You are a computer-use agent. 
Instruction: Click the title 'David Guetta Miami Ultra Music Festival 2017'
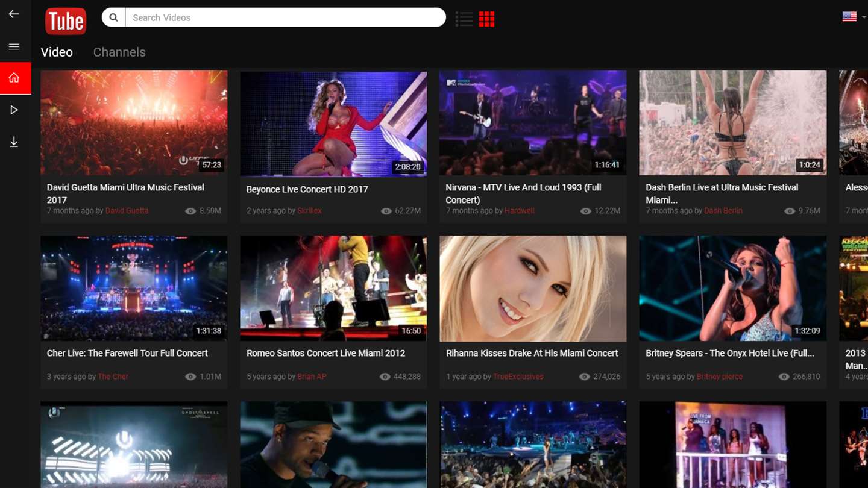[x=125, y=193]
